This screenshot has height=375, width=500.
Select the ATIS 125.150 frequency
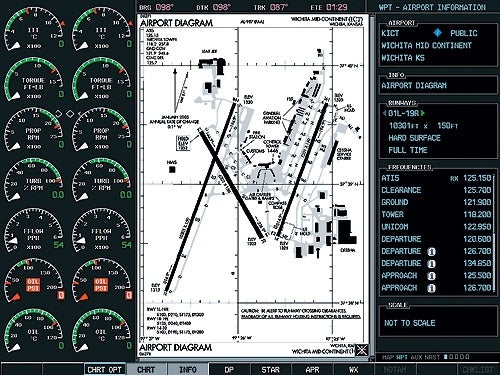click(x=436, y=178)
